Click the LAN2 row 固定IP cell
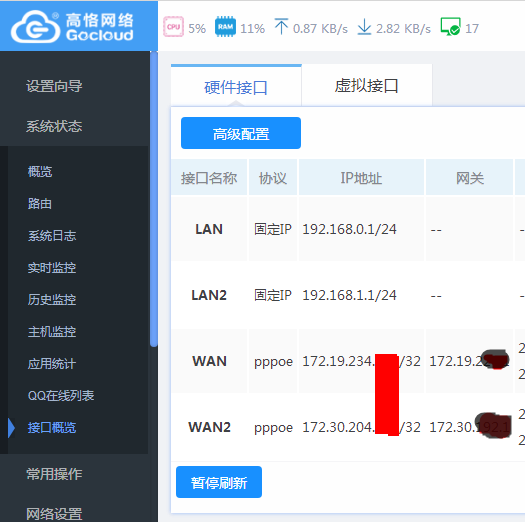The width and height of the screenshot is (525, 522). coord(273,295)
